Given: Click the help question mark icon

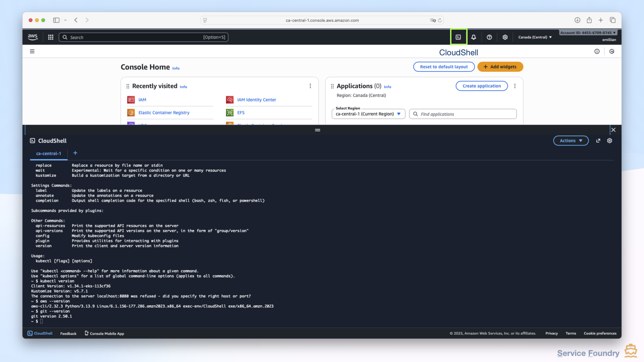Looking at the screenshot, I should (x=489, y=37).
